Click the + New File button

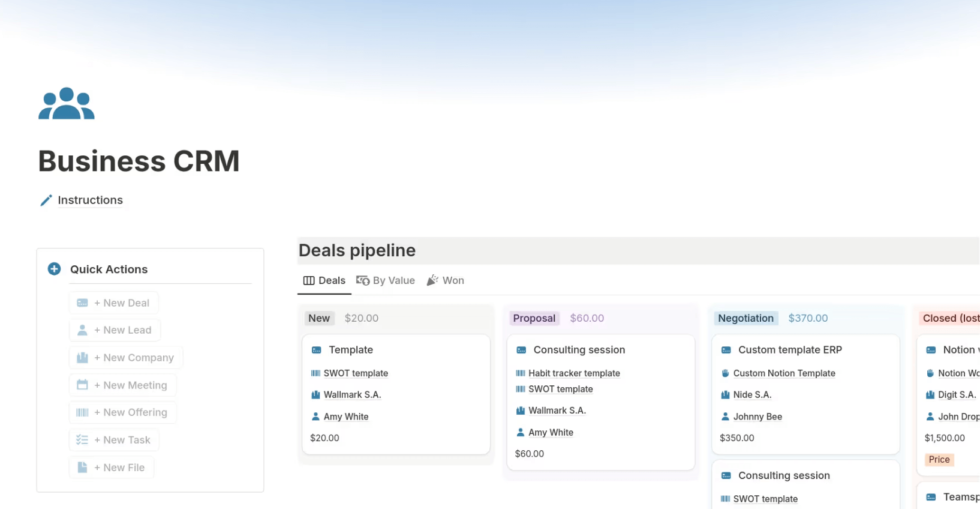pyautogui.click(x=112, y=467)
